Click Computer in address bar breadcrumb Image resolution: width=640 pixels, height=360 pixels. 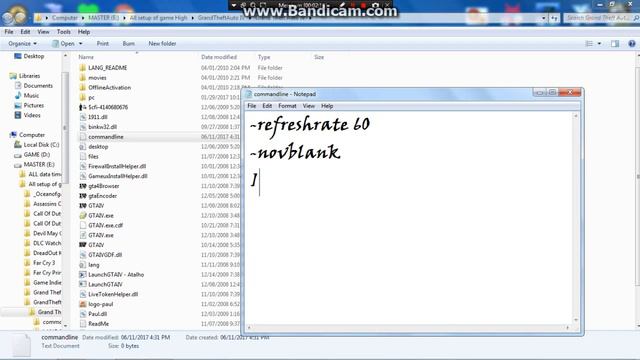(64, 18)
